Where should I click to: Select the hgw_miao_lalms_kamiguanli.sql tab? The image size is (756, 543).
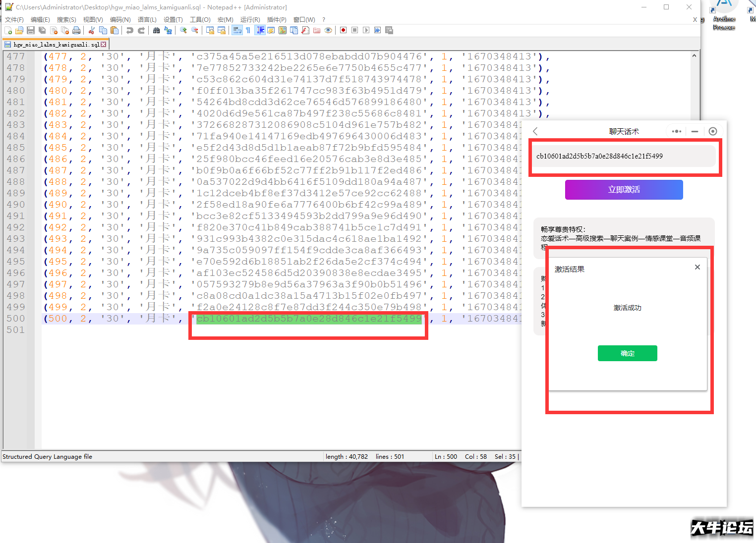coord(56,45)
